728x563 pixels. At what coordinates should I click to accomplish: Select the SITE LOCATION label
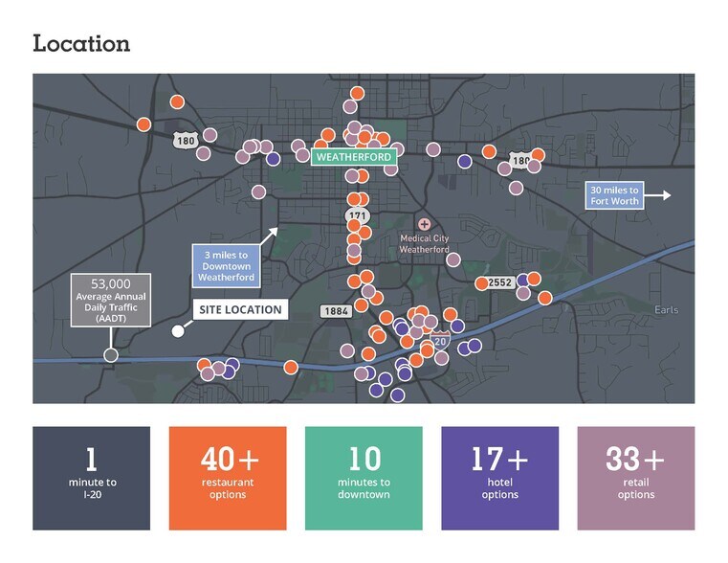click(x=240, y=310)
